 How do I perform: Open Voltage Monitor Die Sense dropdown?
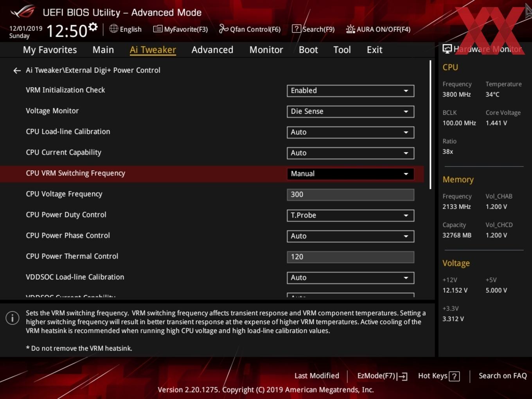tap(350, 111)
